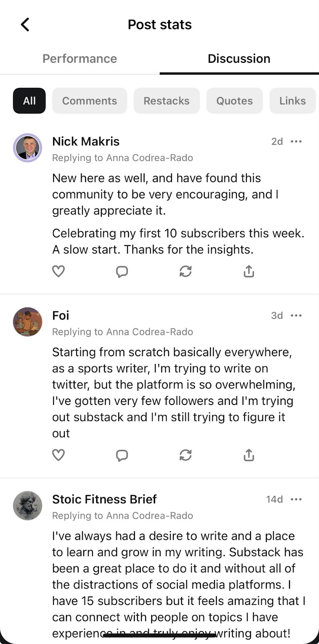Open Nick Makris's profile picture
Viewport: 319px width, 644px height.
[28, 148]
